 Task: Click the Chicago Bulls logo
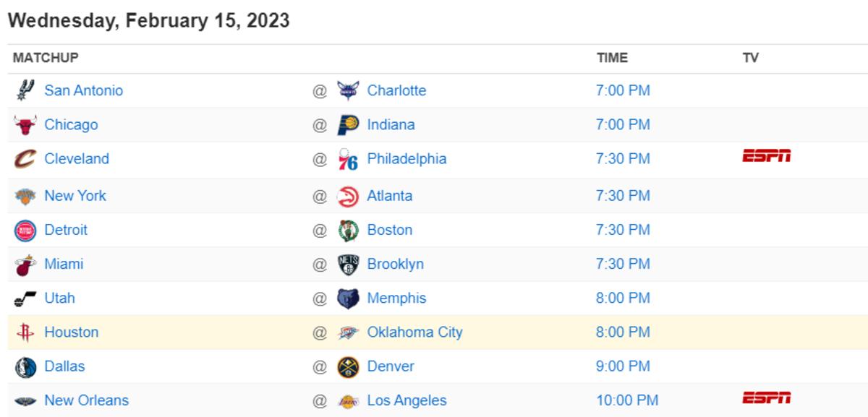25,125
